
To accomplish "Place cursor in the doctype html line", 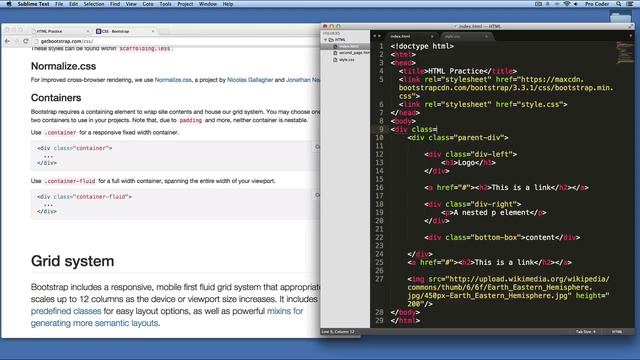I will 422,46.
